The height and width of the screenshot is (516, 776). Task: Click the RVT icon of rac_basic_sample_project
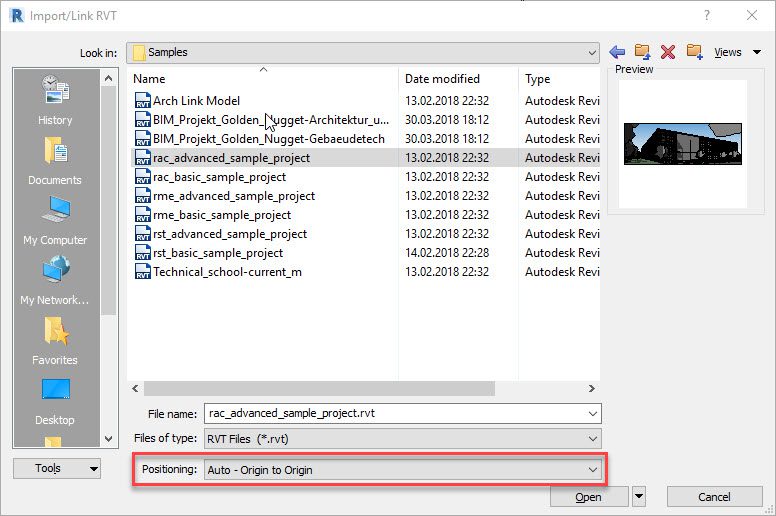point(143,177)
